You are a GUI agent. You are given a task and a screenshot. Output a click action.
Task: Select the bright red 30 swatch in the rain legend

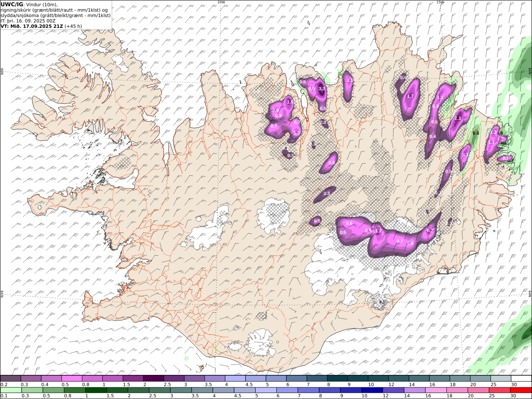tap(521, 390)
